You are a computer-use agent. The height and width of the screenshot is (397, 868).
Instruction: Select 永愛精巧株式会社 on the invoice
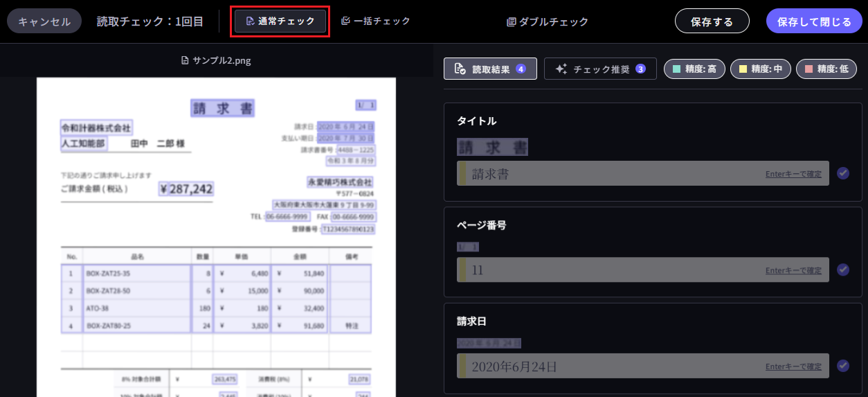340,182
